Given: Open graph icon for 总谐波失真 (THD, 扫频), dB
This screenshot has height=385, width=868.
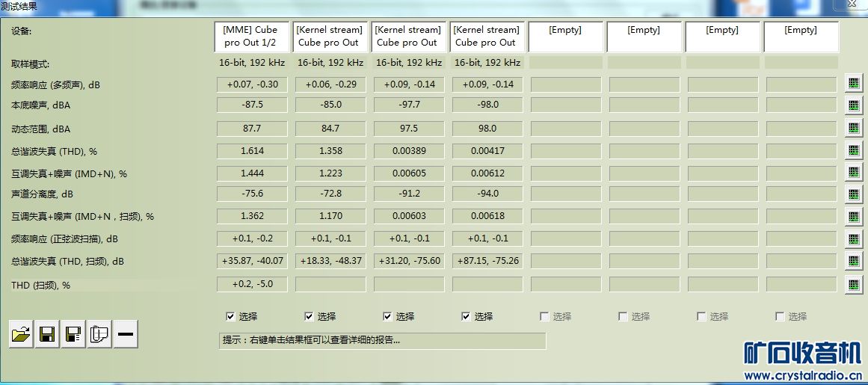Looking at the screenshot, I should [853, 261].
